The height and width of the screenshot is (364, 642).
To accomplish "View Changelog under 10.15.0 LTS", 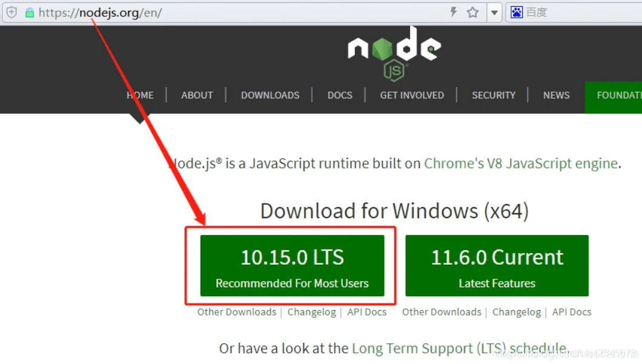I will pos(311,312).
